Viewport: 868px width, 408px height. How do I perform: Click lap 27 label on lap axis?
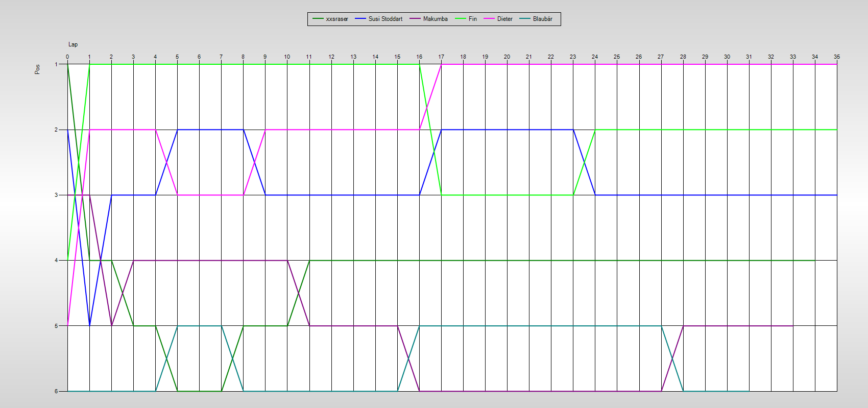click(x=661, y=57)
